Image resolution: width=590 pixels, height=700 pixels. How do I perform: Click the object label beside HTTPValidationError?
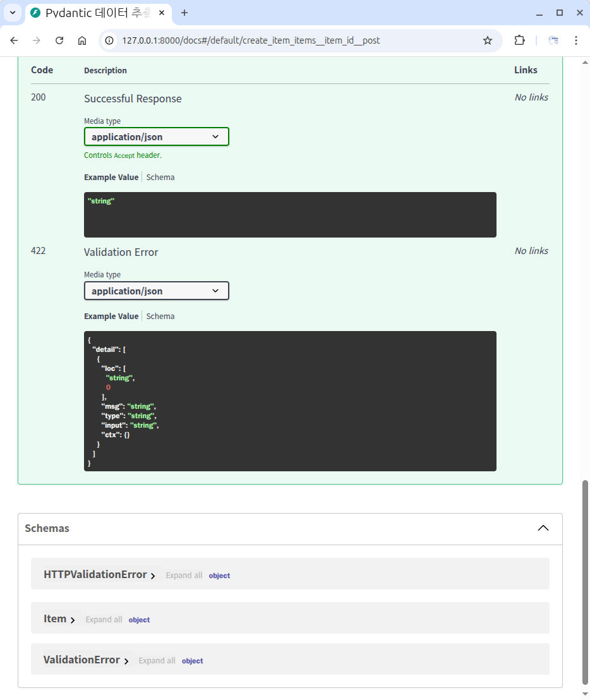coord(220,576)
